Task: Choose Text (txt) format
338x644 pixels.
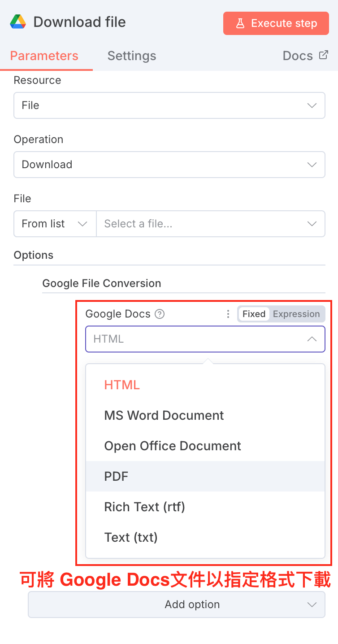Action: [x=205, y=537]
